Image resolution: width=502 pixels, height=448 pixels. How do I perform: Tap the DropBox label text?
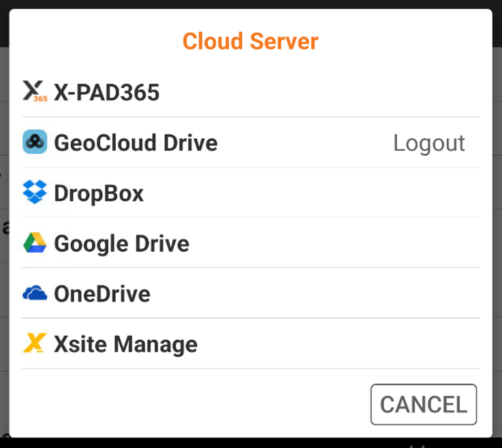pos(99,193)
